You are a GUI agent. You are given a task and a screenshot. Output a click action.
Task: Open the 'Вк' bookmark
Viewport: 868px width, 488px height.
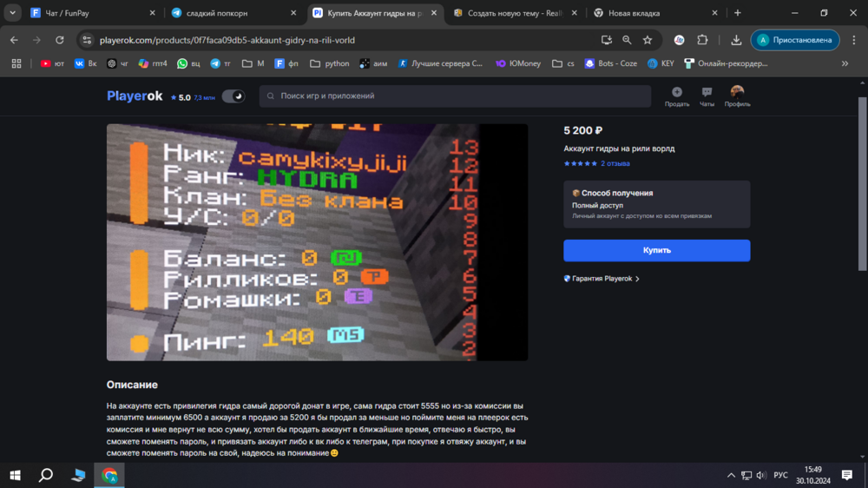[x=86, y=63]
